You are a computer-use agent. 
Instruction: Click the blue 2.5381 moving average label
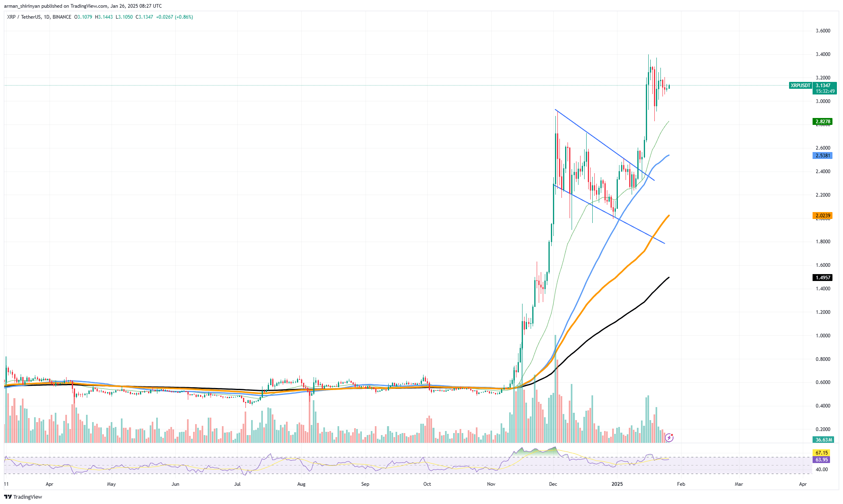click(x=822, y=156)
